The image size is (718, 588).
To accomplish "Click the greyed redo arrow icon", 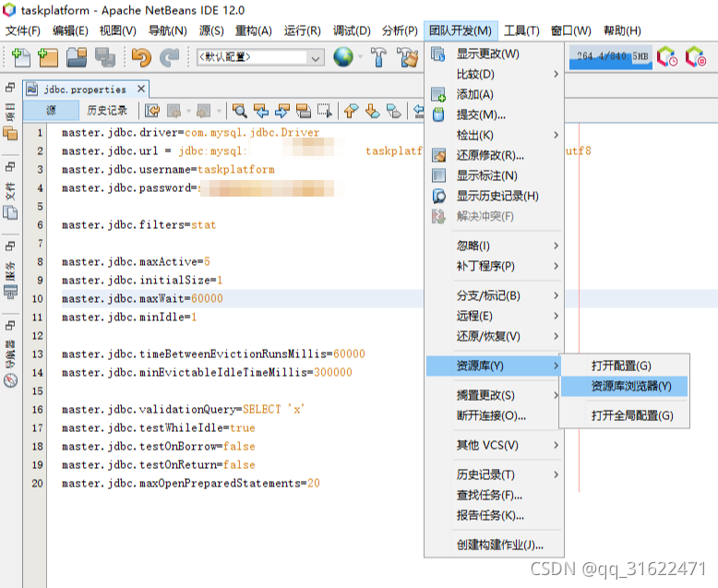I will point(170,57).
